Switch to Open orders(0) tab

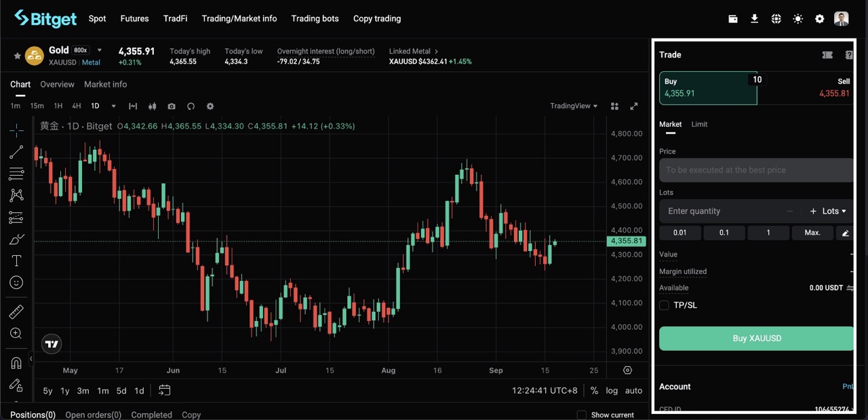tap(93, 415)
